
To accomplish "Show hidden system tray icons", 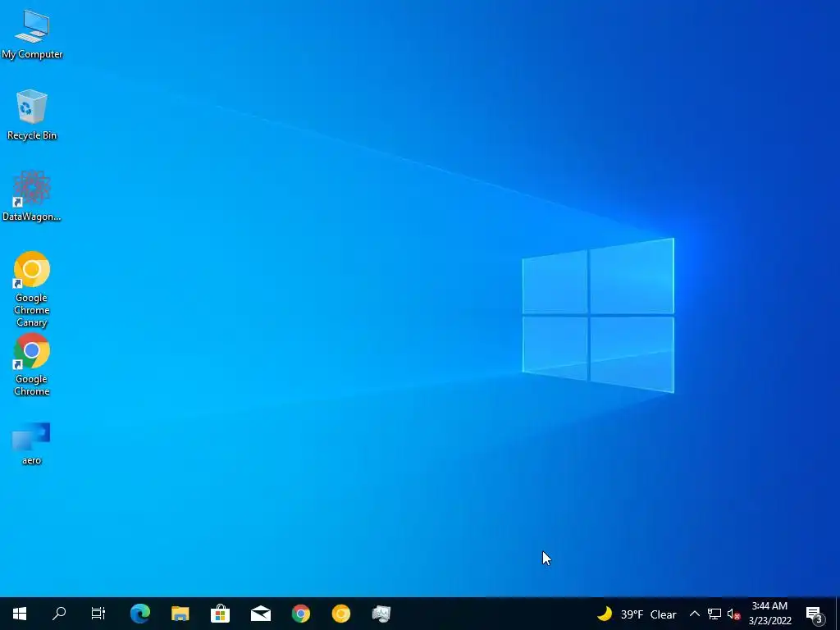I will point(694,614).
